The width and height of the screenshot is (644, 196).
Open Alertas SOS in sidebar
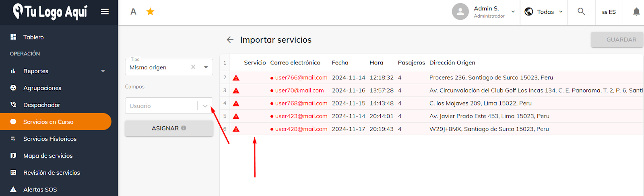click(x=40, y=189)
